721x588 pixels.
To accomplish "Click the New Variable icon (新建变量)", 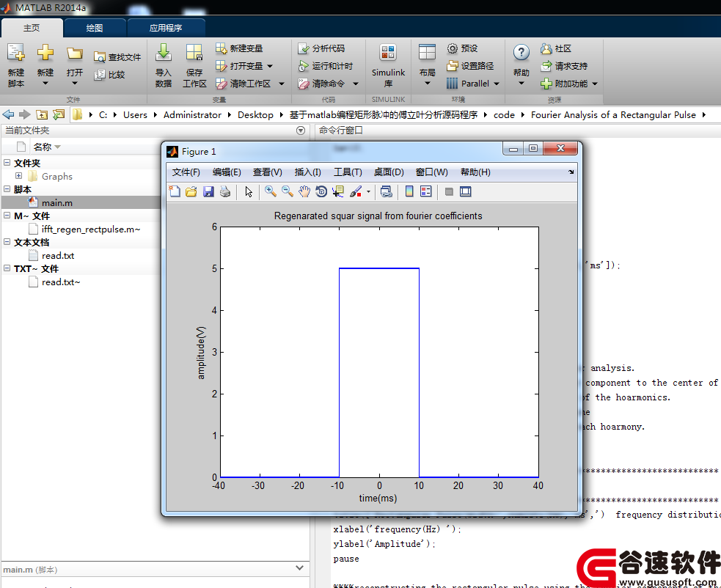I will pyautogui.click(x=222, y=48).
